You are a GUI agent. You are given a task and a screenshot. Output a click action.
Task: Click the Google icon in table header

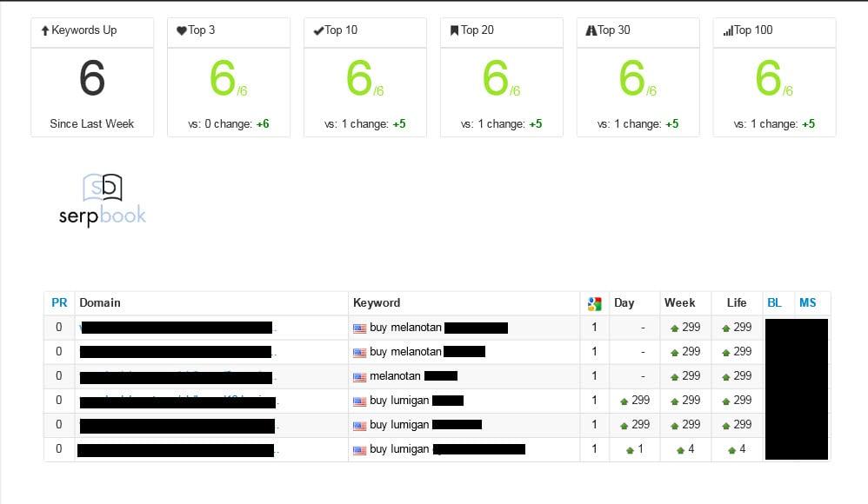(595, 303)
